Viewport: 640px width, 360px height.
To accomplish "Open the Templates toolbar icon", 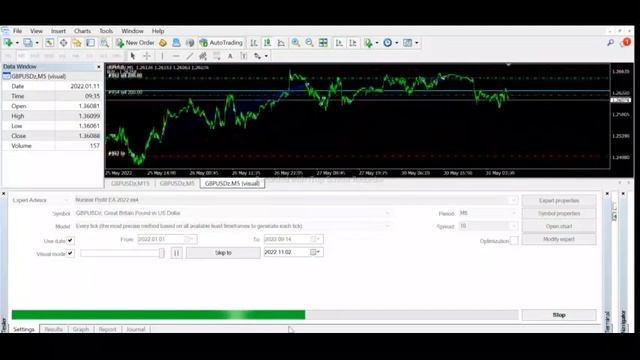I will [407, 42].
